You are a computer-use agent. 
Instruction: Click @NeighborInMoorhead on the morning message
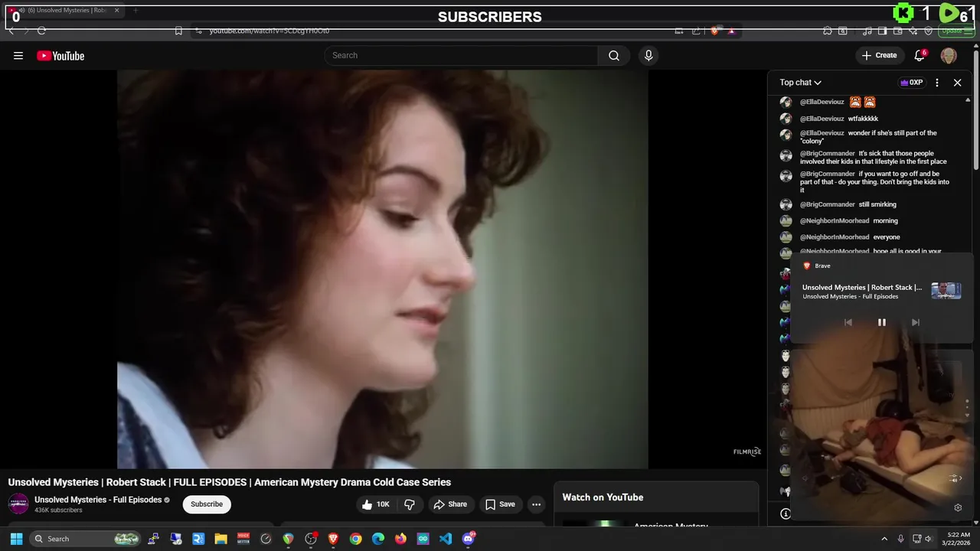click(x=835, y=220)
